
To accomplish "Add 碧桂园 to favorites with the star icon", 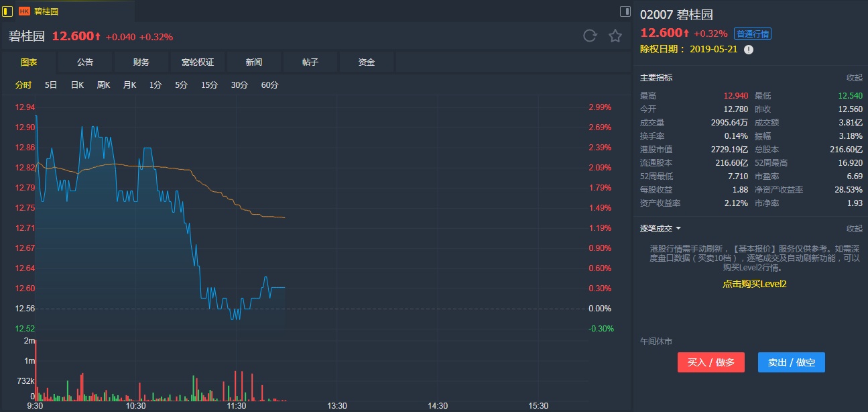I will click(615, 36).
